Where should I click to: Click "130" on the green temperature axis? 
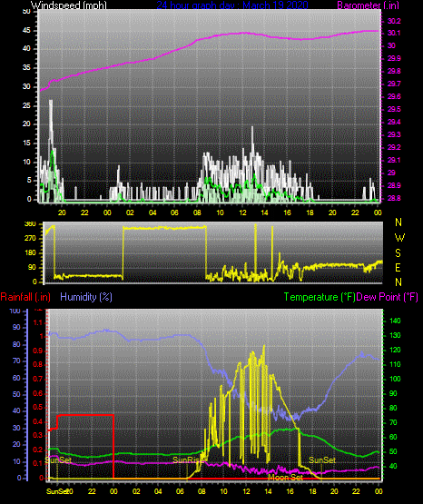[395, 335]
